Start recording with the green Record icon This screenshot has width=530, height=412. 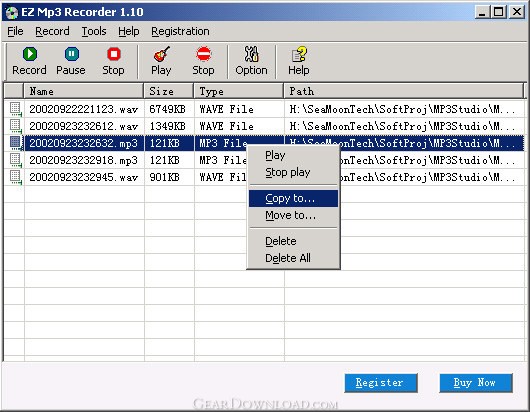[30, 54]
